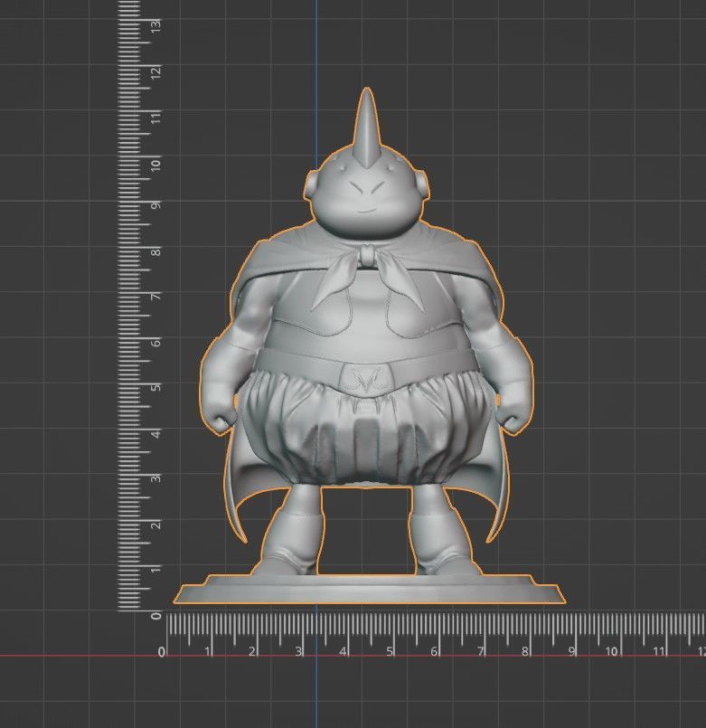Click the "8" label on the vertical ruler

click(156, 251)
